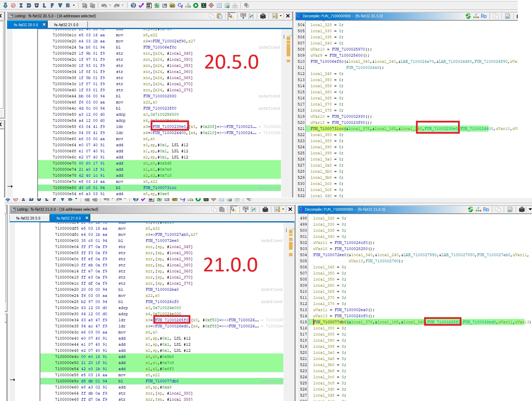Open the toggle-overview dropdown arrow in 20.5.0 Listing header
Screen dimensions: 532x401
click(281, 16)
